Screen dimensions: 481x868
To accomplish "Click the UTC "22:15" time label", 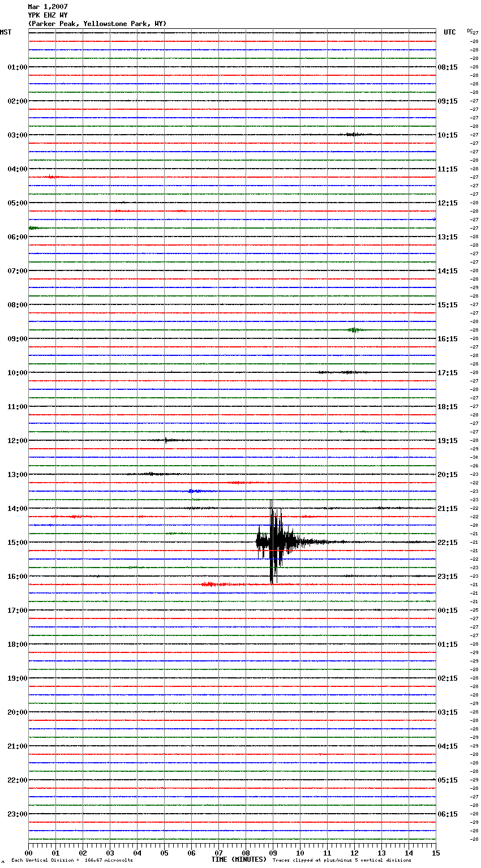I will (448, 543).
